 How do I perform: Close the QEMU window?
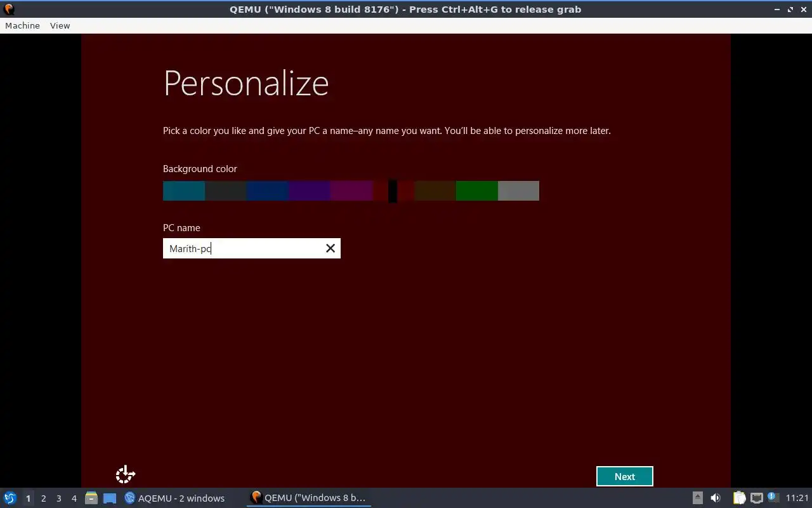click(803, 9)
